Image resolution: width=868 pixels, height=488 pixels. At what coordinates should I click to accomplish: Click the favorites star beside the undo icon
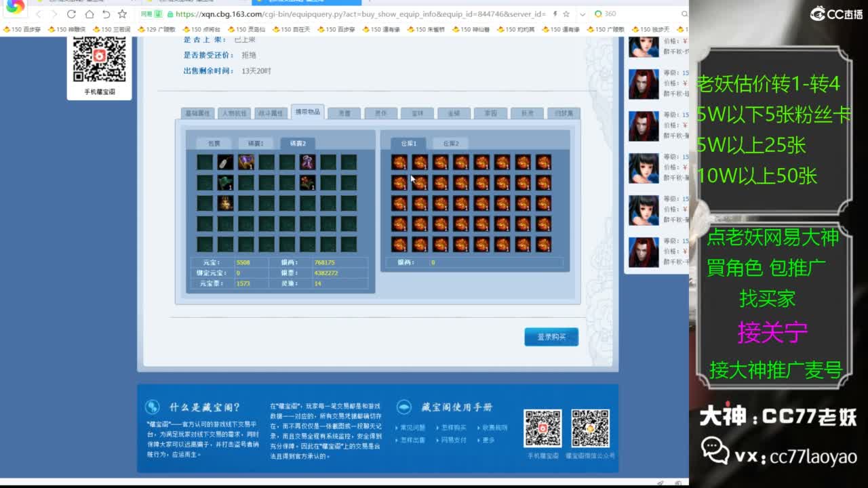(122, 14)
